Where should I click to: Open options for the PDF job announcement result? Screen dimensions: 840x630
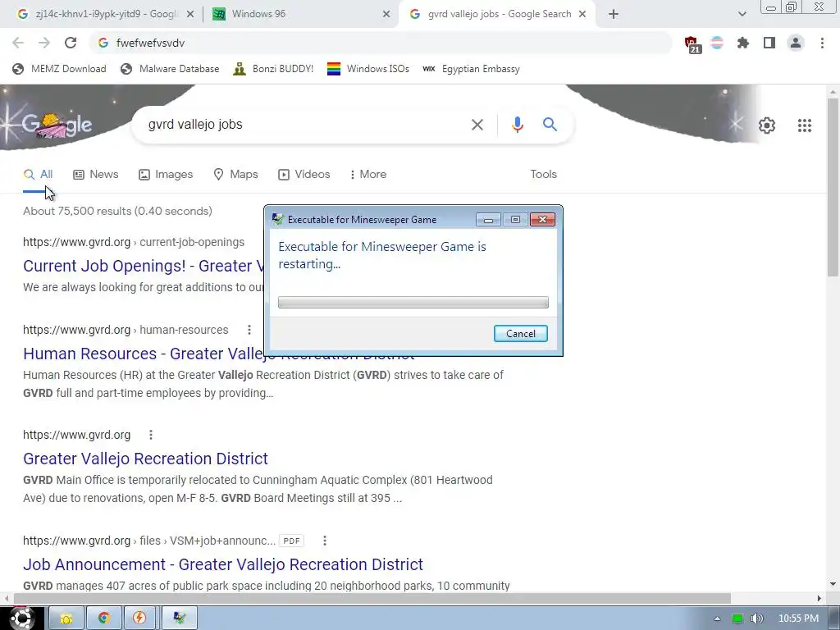(x=325, y=541)
